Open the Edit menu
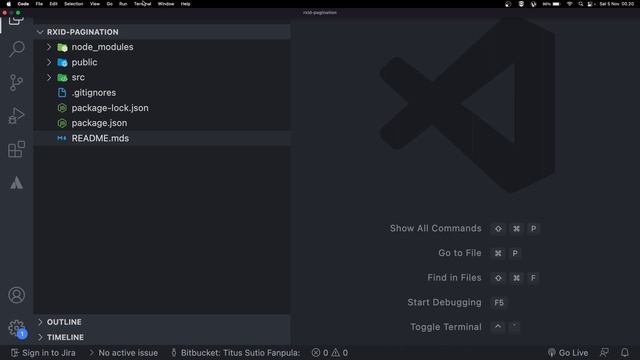 tap(53, 4)
